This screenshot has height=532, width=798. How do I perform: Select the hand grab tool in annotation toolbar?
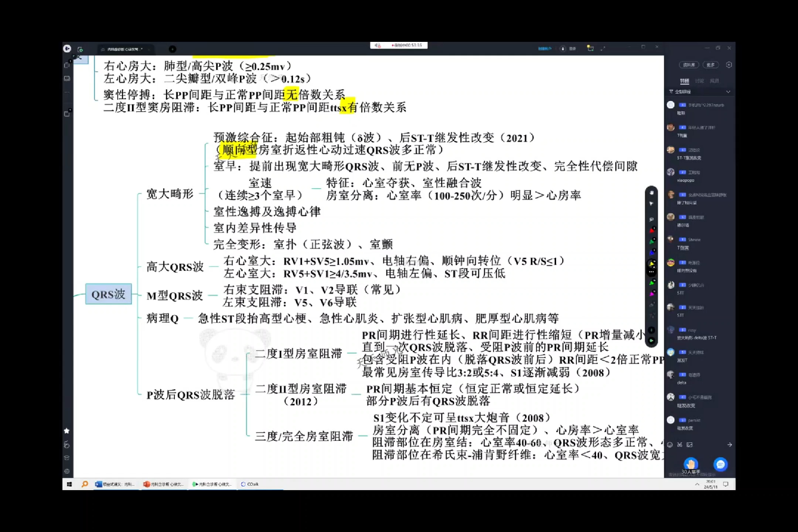point(651,193)
